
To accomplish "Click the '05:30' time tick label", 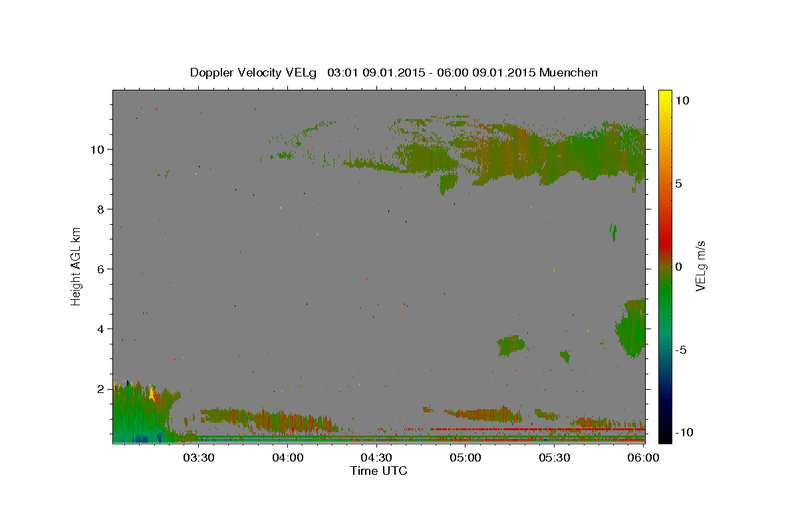I will coord(554,458).
